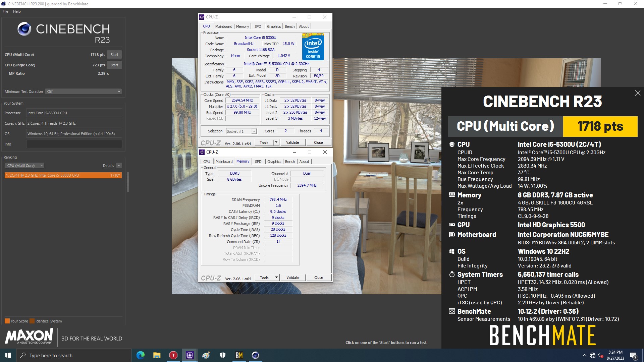Select ranking entry 2C/4T i5-5300U
Screen dimensions: 644x362
click(63, 175)
